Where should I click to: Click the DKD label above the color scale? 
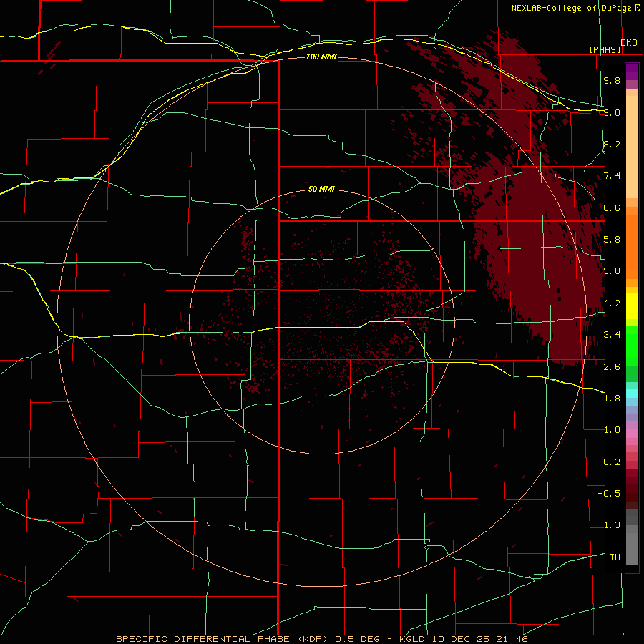(629, 42)
